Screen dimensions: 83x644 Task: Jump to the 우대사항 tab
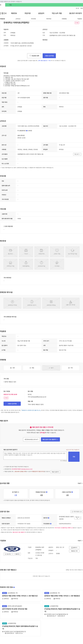33,19
